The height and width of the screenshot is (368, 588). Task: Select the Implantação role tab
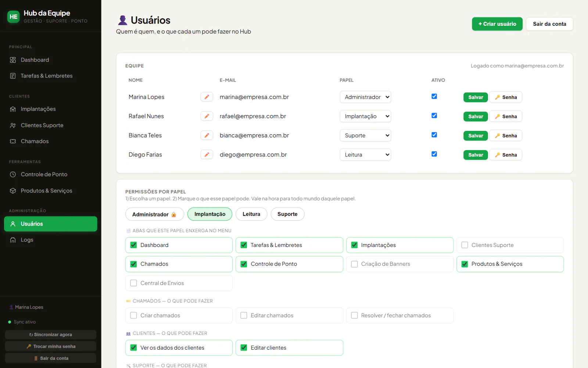(x=210, y=214)
